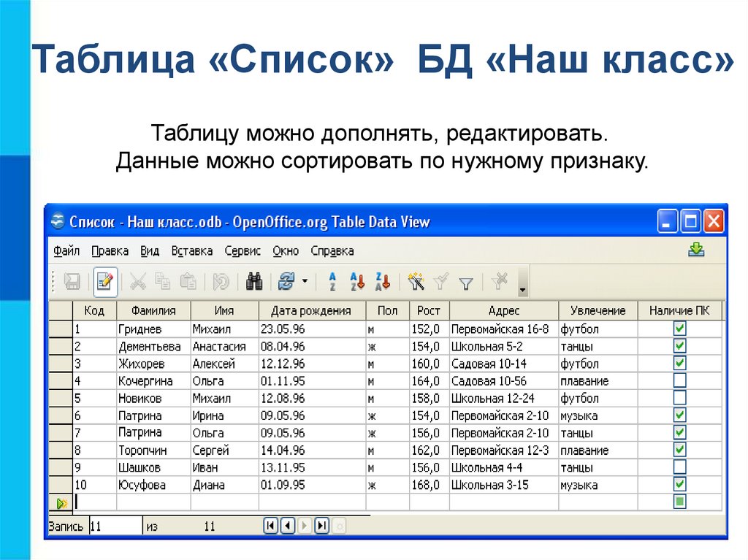Click the Edit Data pencil icon
Screen dimensions: 748x560
tap(106, 282)
